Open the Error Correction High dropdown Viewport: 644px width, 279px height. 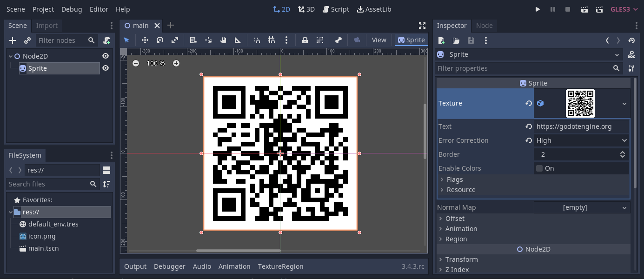coord(582,140)
